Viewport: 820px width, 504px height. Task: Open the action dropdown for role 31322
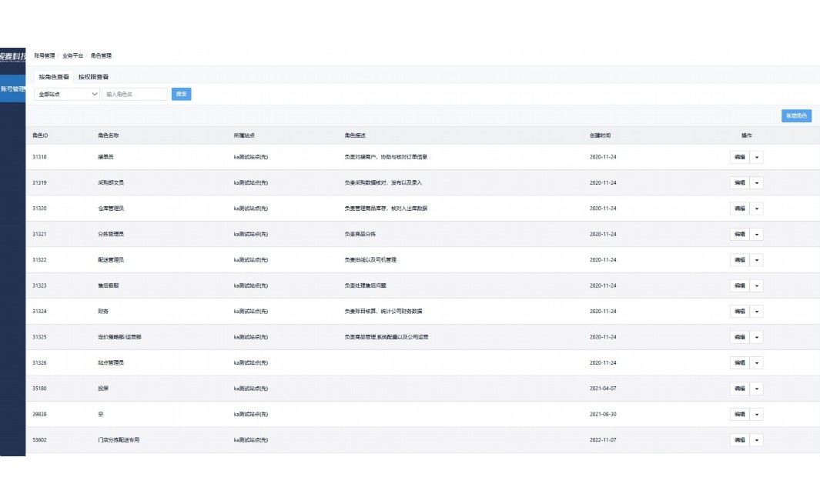(756, 260)
